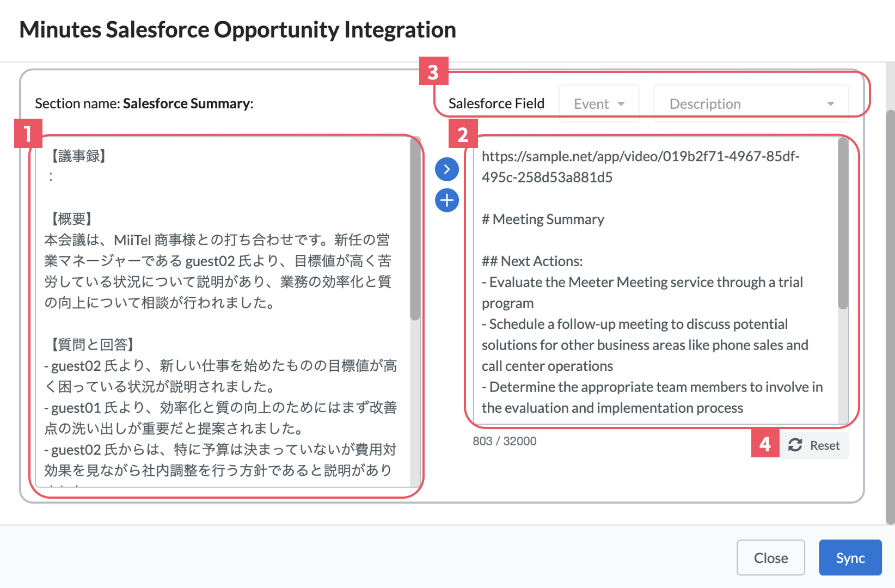This screenshot has width=895, height=588.
Task: Click the blue right-arrow overwrite icon
Action: pyautogui.click(x=447, y=169)
